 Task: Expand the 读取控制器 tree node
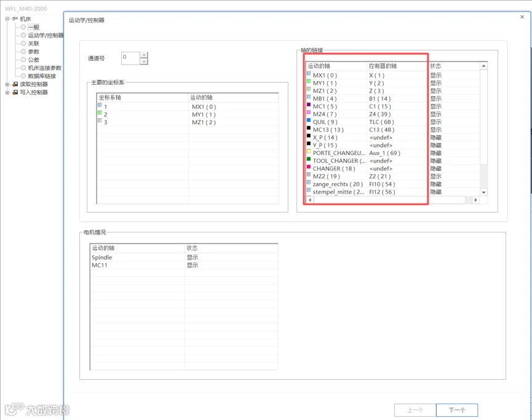tap(7, 84)
